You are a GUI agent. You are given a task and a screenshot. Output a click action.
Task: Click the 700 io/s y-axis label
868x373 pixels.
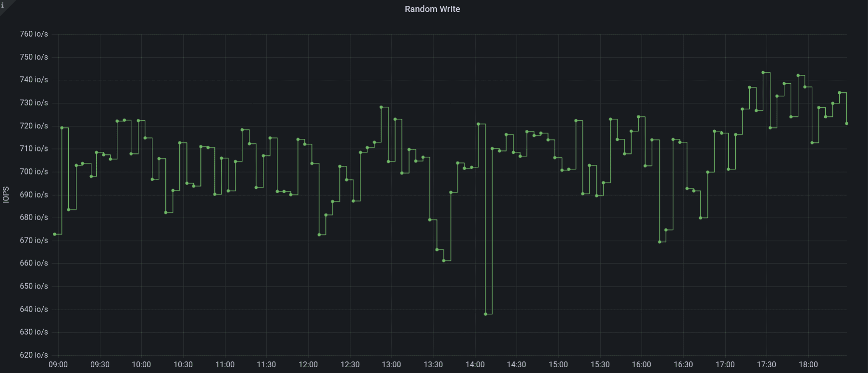point(34,172)
